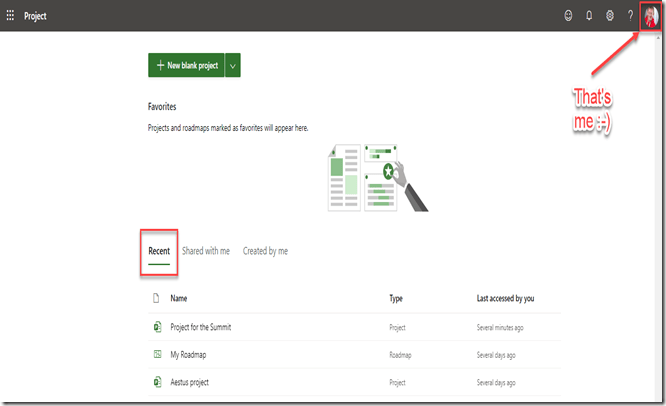Viewport: 666px width, 406px height.
Task: Click the New blank project button
Action: 186,65
